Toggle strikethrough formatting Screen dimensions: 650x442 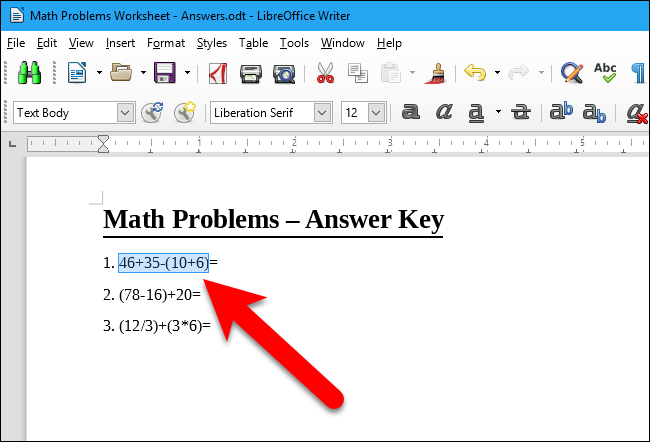[x=520, y=112]
